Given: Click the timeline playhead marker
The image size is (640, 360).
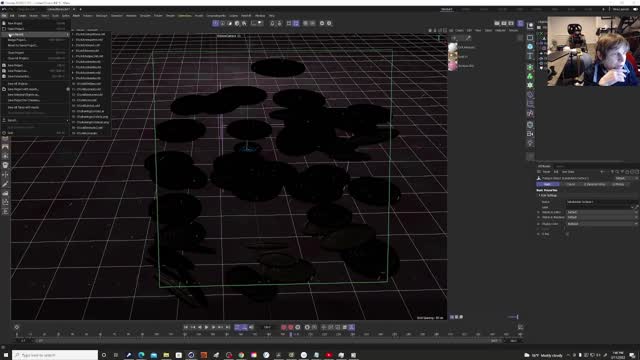Looking at the screenshot, I should click(291, 334).
